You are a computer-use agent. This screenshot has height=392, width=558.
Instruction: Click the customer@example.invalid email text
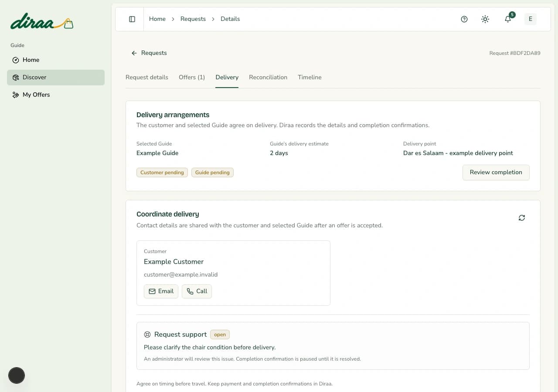(x=180, y=275)
